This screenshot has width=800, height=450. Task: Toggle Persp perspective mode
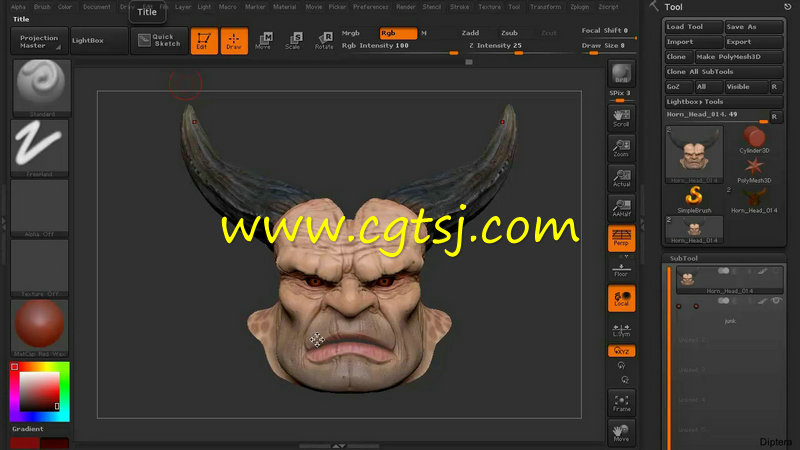pos(621,238)
